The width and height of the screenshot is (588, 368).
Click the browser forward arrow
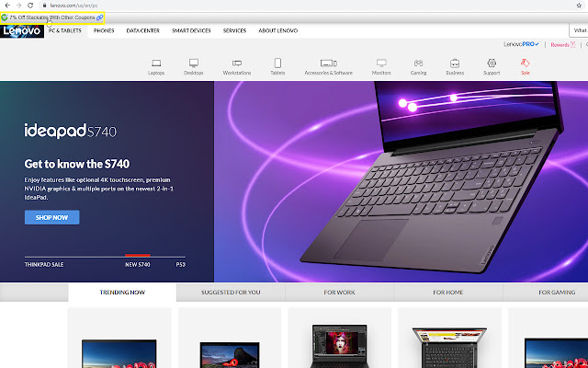click(x=18, y=6)
